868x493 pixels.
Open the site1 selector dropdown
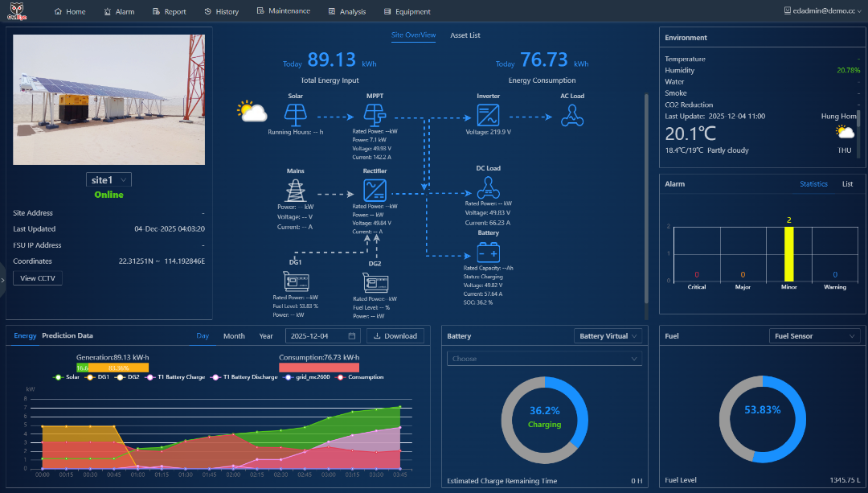coord(109,179)
